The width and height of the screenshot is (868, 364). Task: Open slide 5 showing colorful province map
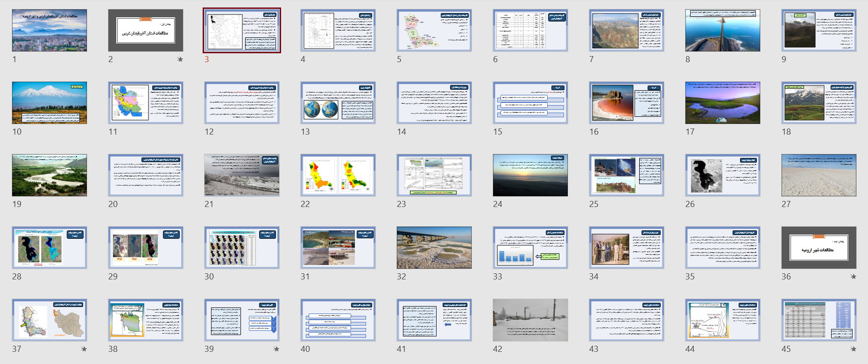coord(434,30)
